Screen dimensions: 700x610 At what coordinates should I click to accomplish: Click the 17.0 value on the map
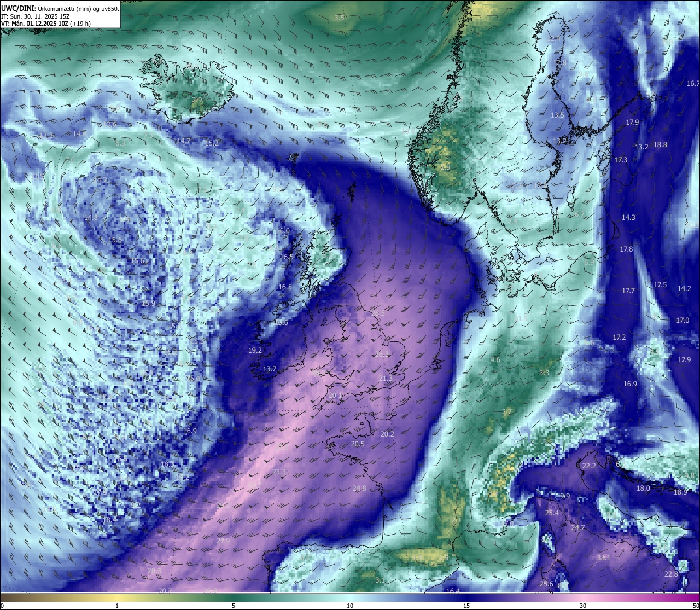[x=683, y=321]
